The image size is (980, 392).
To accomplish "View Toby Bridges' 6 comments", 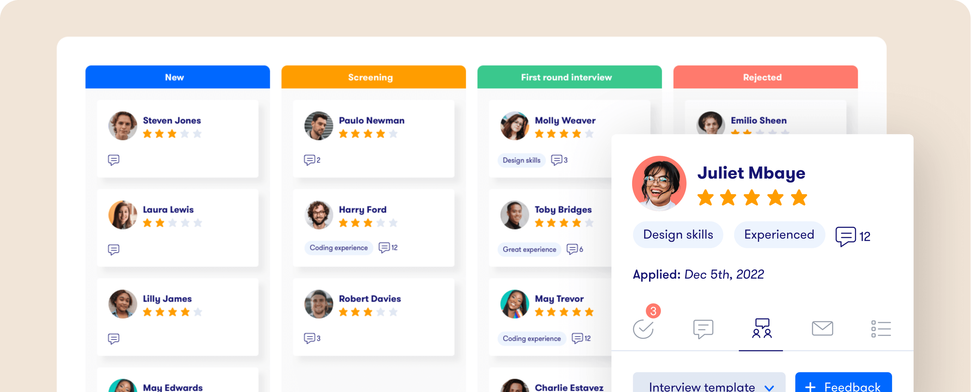I will 572,249.
